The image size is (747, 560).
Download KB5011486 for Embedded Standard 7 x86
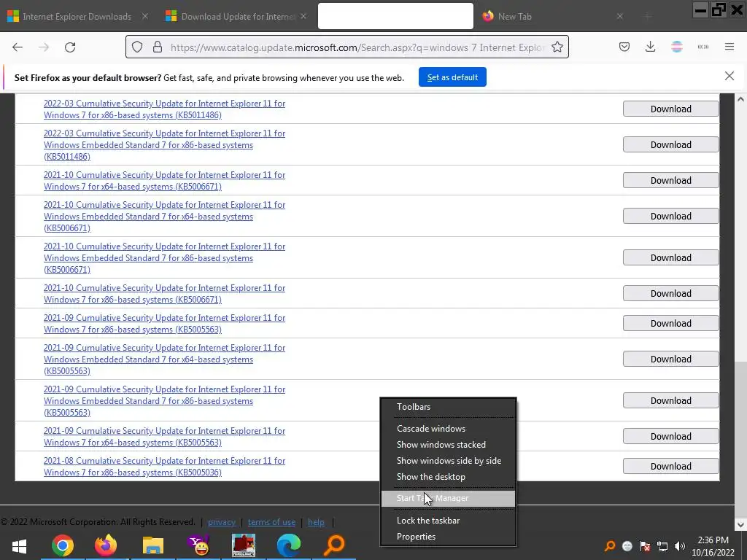click(670, 144)
